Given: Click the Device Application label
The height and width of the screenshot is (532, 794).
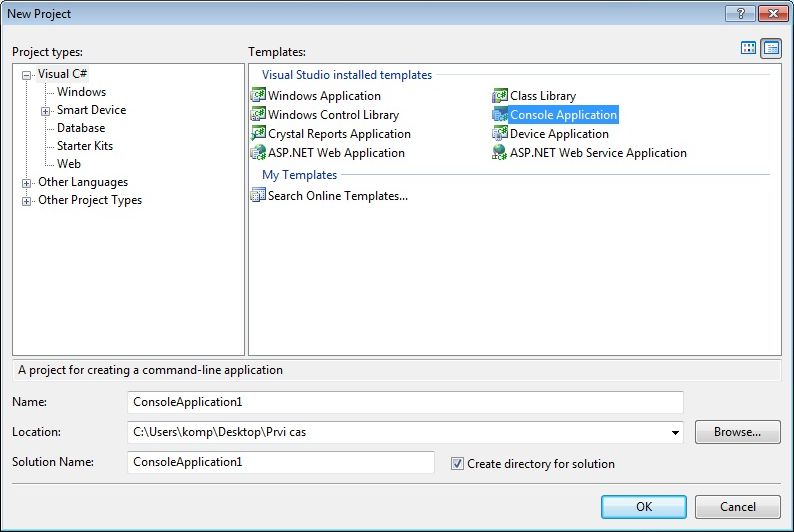Looking at the screenshot, I should point(559,134).
